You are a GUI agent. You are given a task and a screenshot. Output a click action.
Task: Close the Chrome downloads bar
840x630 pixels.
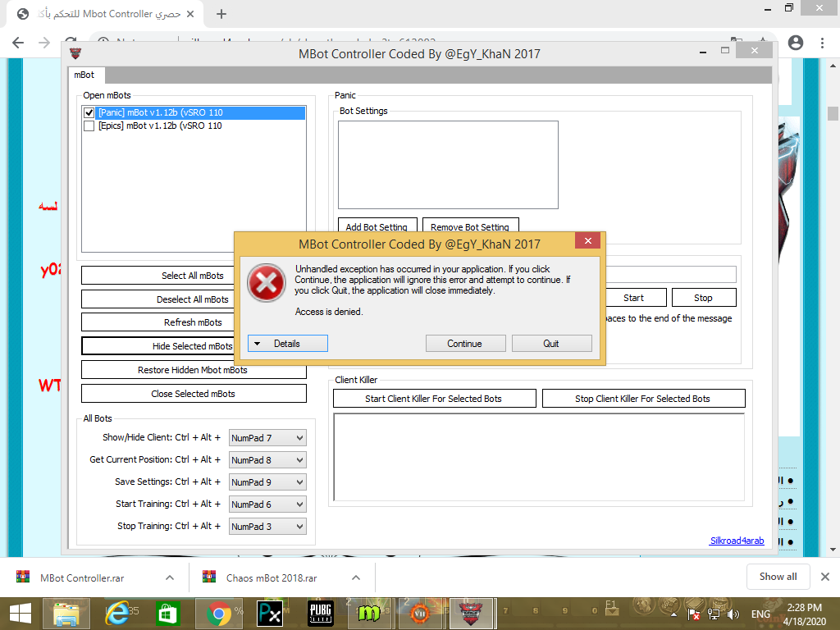825,577
